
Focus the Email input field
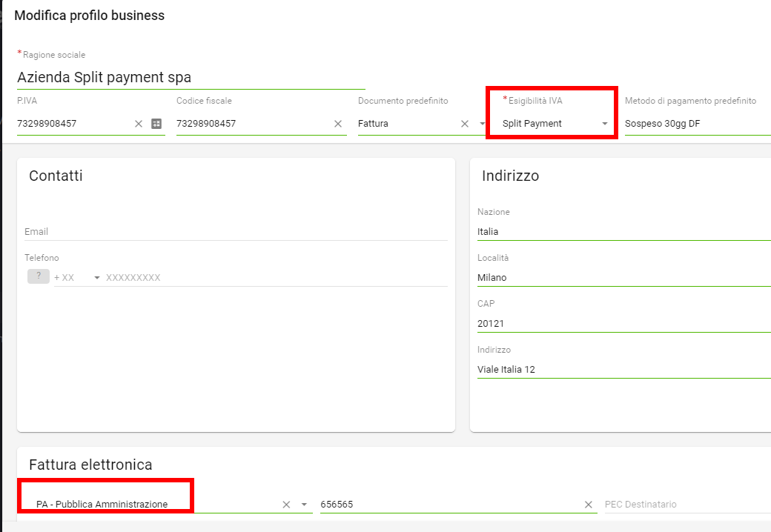coord(236,231)
